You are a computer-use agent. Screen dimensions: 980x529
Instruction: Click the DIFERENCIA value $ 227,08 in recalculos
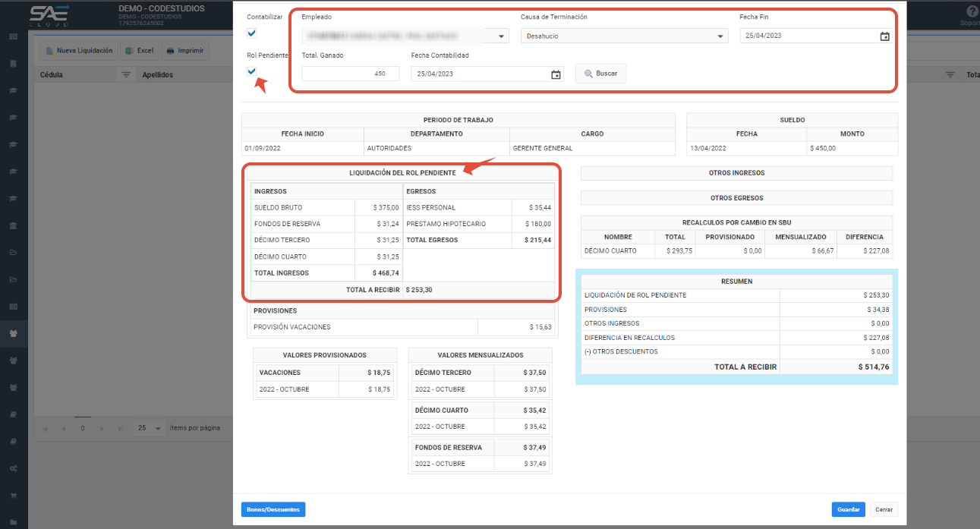(876, 250)
